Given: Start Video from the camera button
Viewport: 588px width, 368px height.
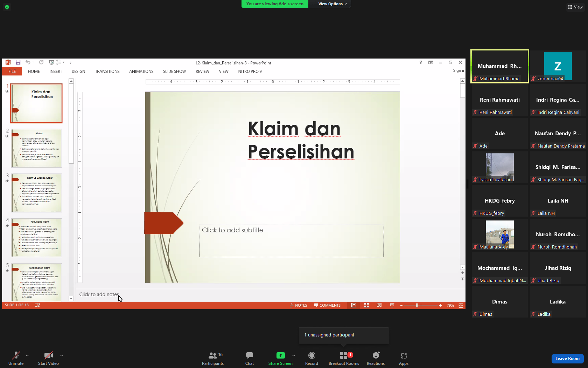Looking at the screenshot, I should coord(48,358).
